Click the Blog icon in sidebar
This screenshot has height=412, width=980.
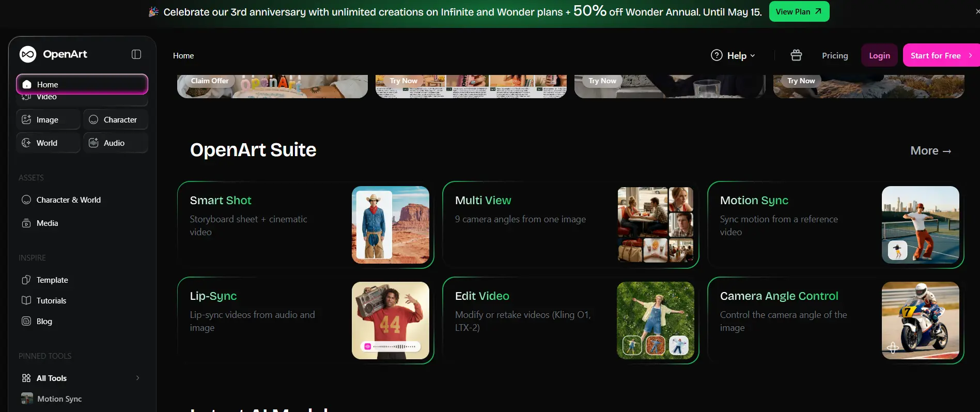tap(26, 321)
